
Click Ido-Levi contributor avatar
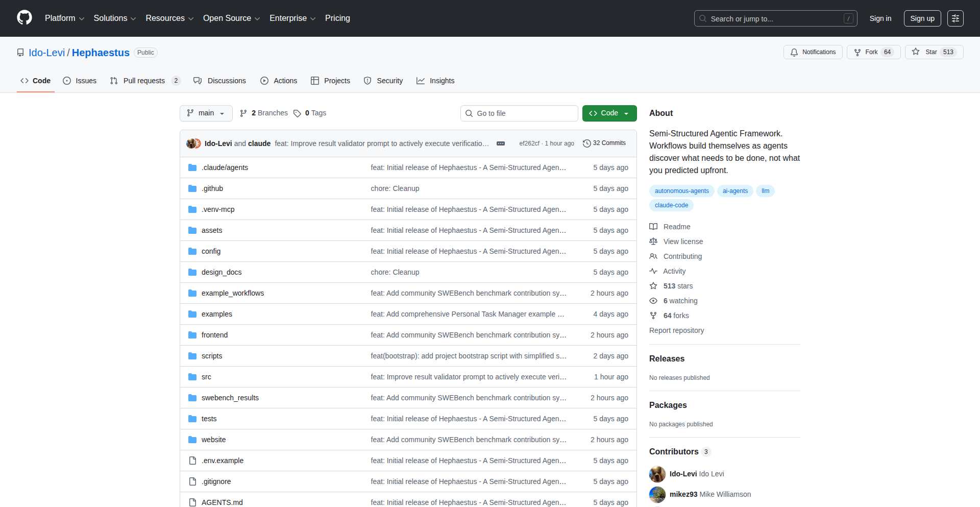tap(657, 474)
